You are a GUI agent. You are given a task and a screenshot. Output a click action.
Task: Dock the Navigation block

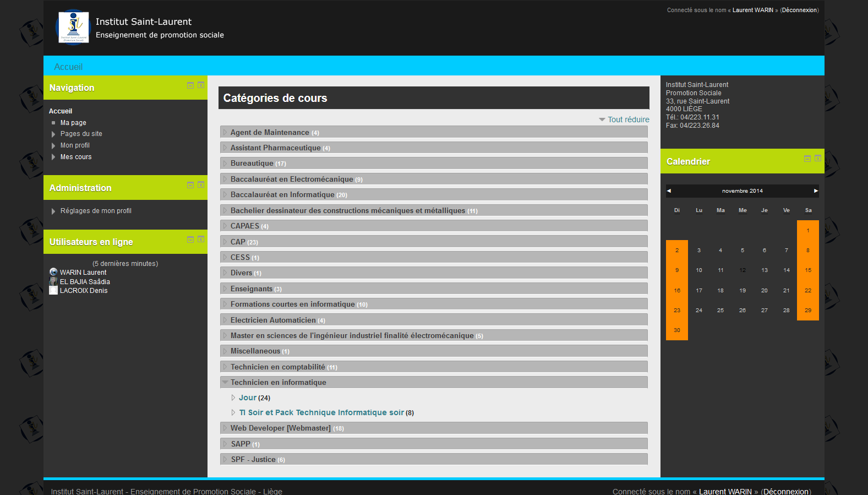click(x=201, y=85)
